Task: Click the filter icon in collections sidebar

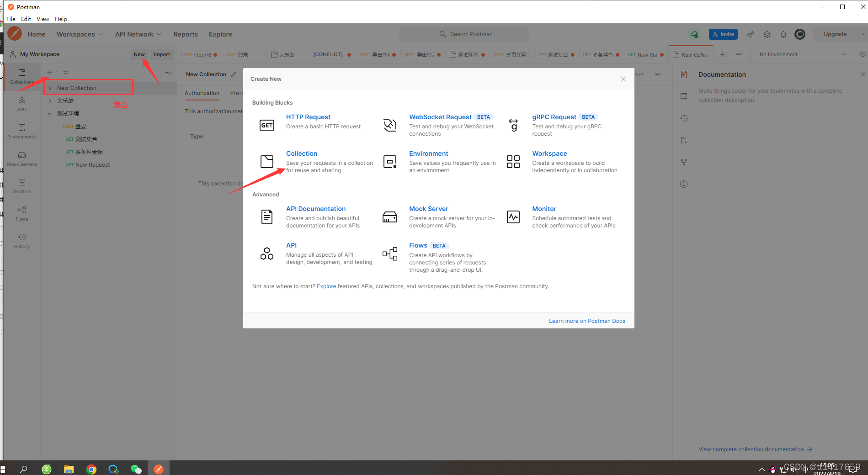Action: tap(66, 73)
